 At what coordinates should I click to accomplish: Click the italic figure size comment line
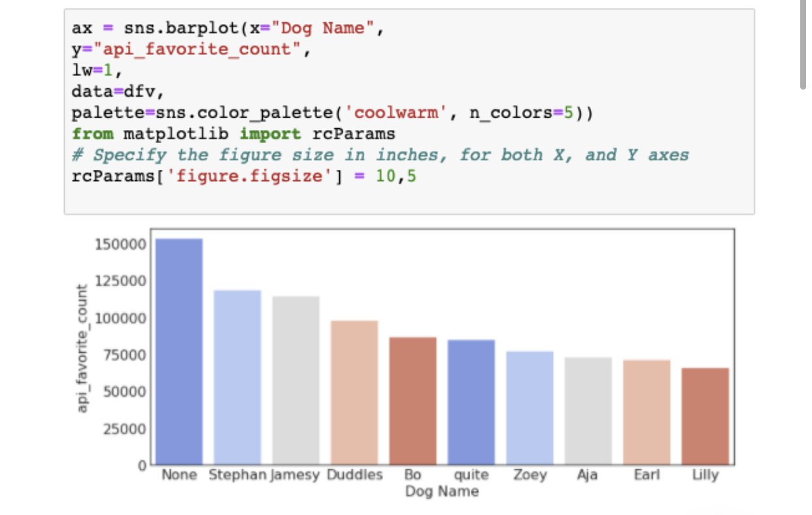coord(381,155)
